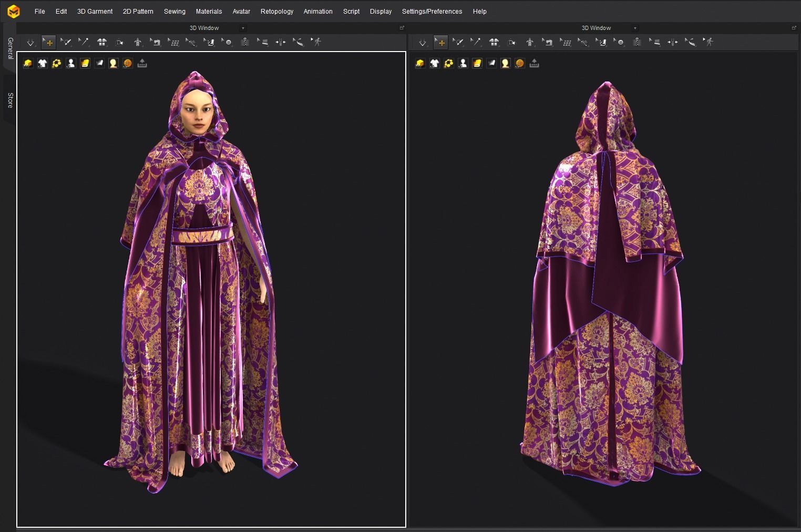Select the Pin brush tool
Viewport: 801px width, 532px height.
pos(66,42)
